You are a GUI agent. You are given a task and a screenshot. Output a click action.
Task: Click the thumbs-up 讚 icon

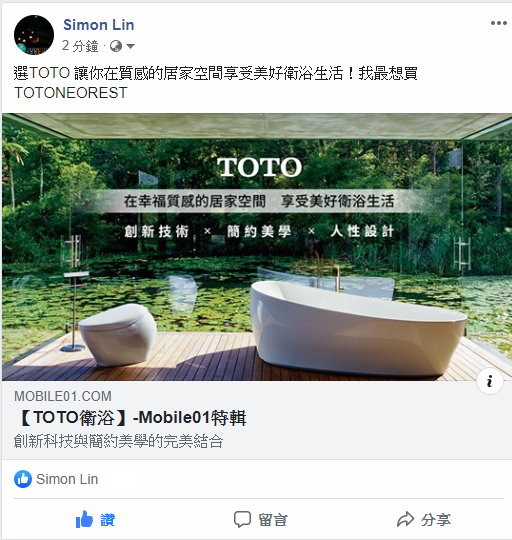tap(84, 519)
